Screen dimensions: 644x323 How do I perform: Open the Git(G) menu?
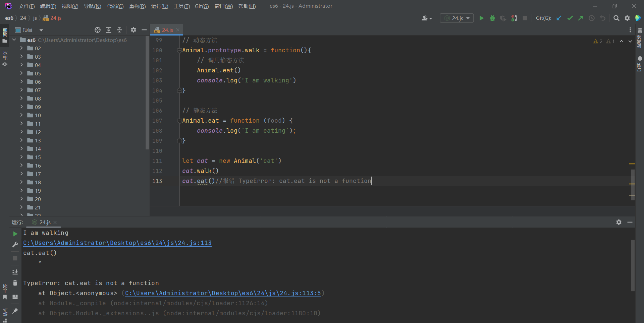(x=202, y=6)
